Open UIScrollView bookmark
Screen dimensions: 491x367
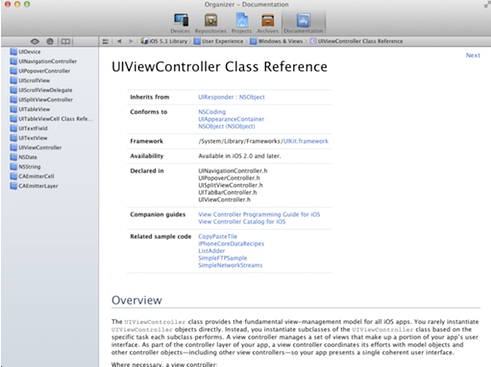30,81
